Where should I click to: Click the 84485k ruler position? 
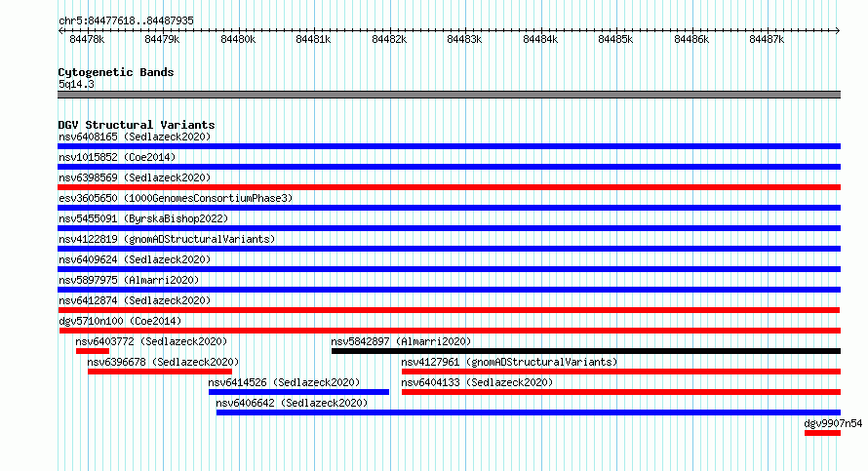(x=615, y=39)
